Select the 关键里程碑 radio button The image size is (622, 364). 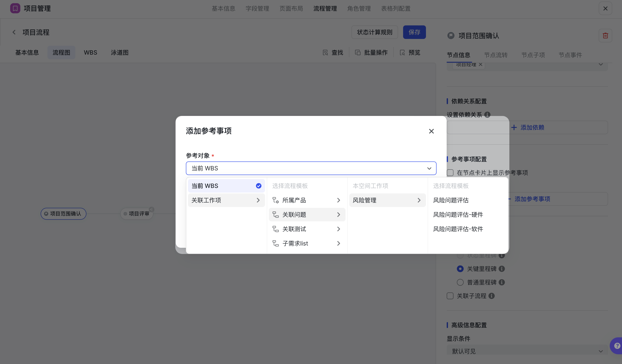click(460, 269)
